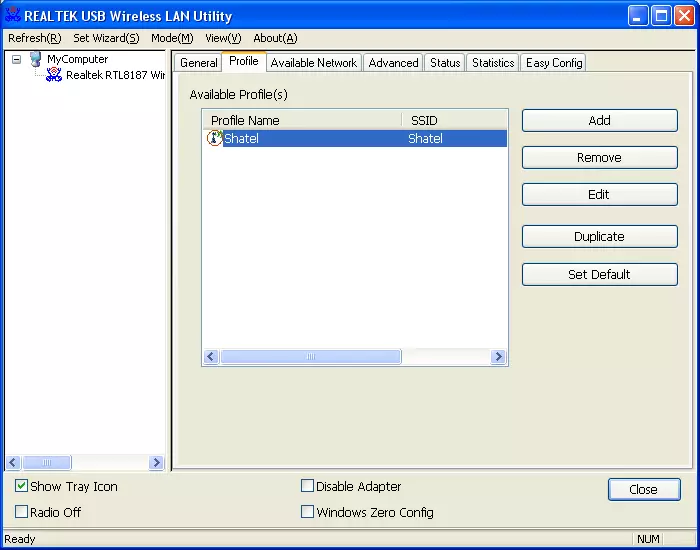The image size is (700, 550).
Task: Collapse the MyComputer tree node
Action: (17, 59)
